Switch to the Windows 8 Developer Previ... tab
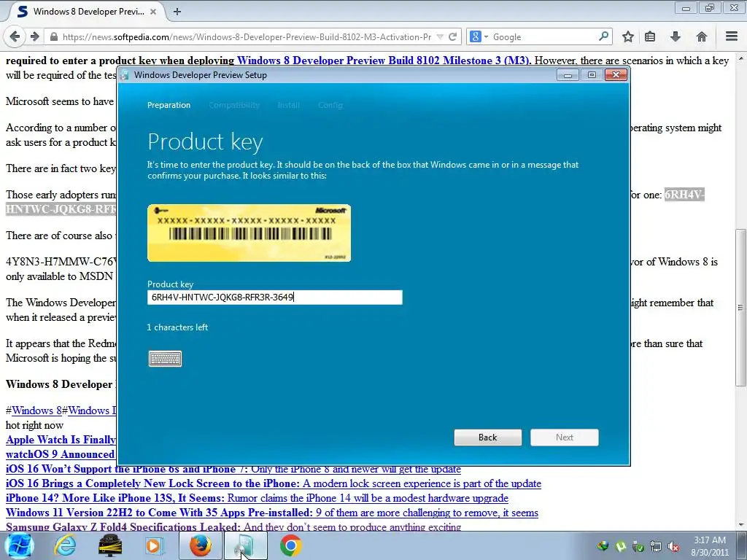This screenshot has width=747, height=560. (x=88, y=12)
